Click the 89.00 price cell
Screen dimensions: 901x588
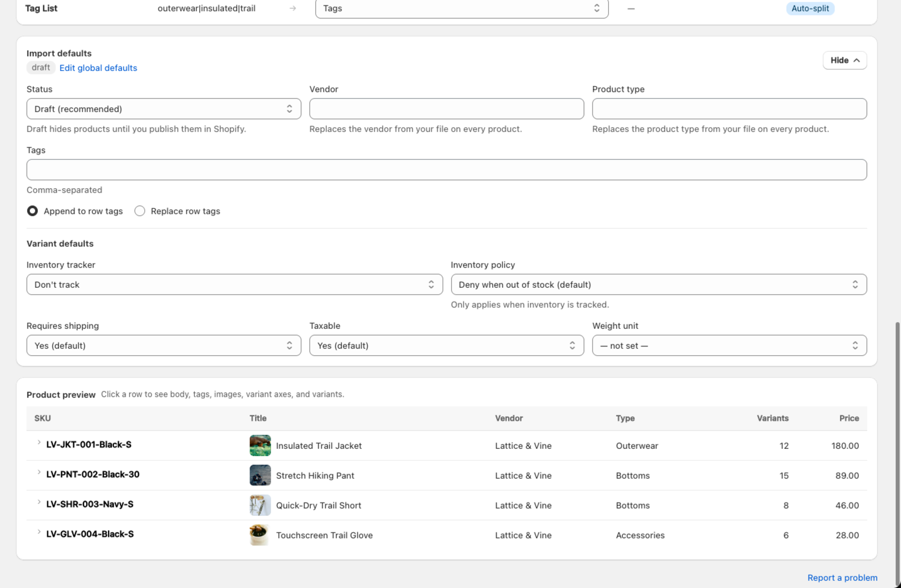click(847, 475)
